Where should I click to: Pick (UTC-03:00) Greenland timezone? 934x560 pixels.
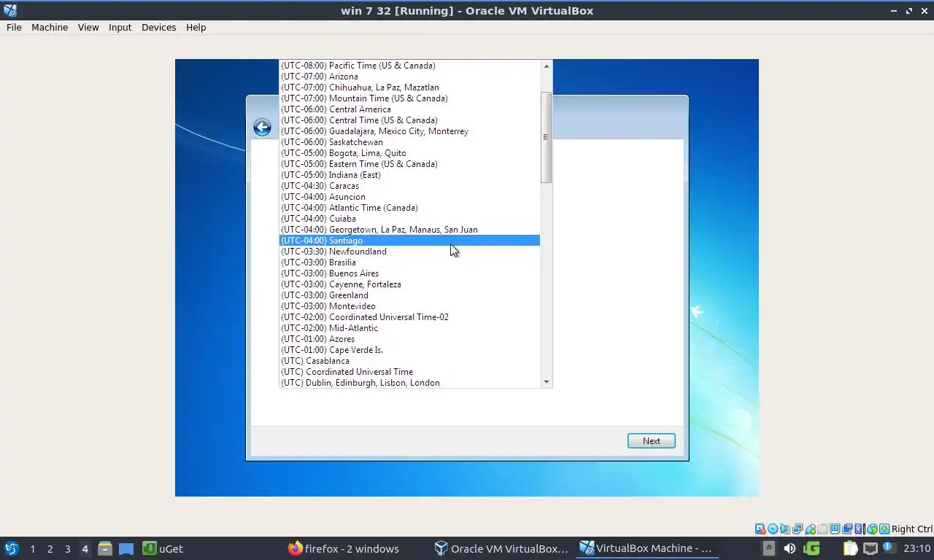[409, 295]
